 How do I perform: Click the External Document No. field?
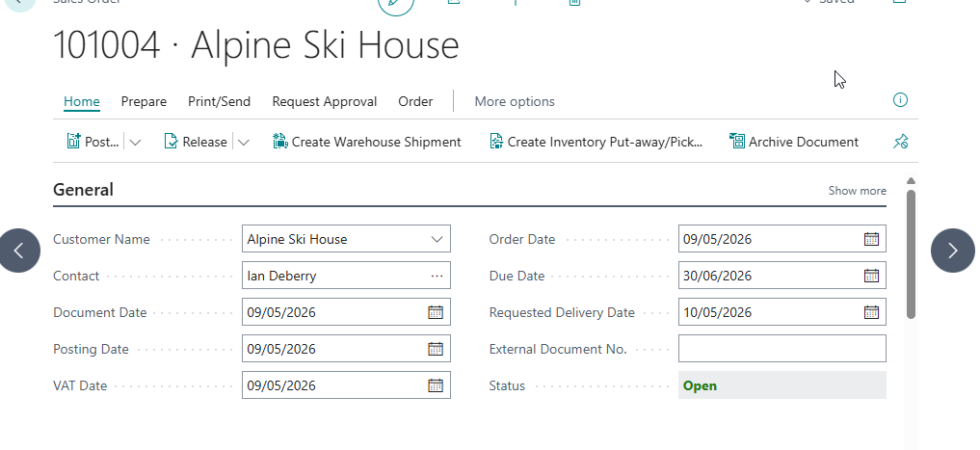[x=781, y=349]
